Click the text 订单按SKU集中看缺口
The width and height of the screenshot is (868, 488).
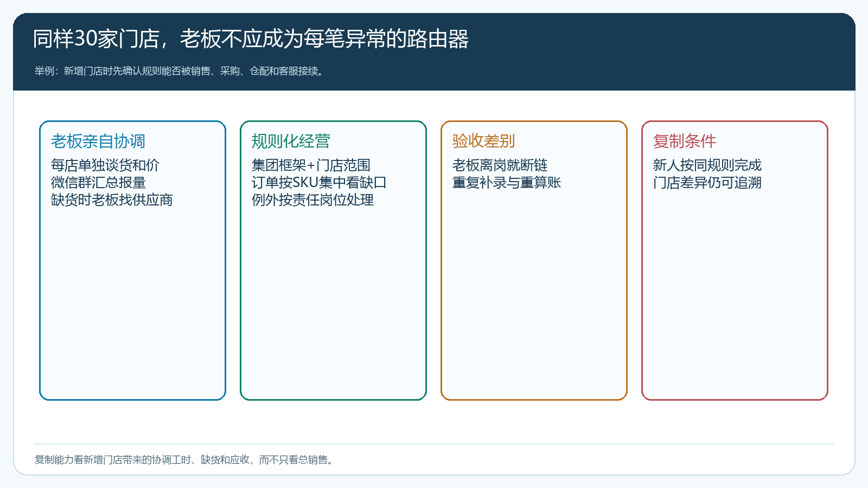(319, 182)
